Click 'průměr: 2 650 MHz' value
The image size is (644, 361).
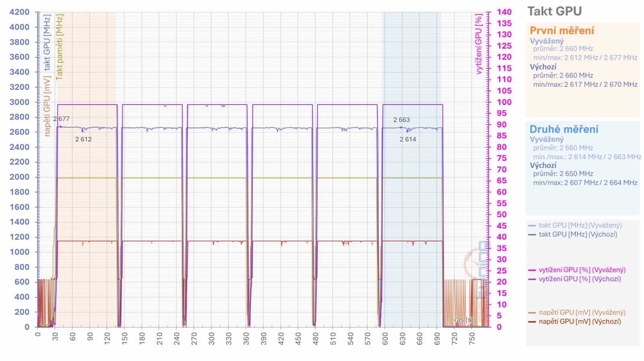(x=563, y=174)
